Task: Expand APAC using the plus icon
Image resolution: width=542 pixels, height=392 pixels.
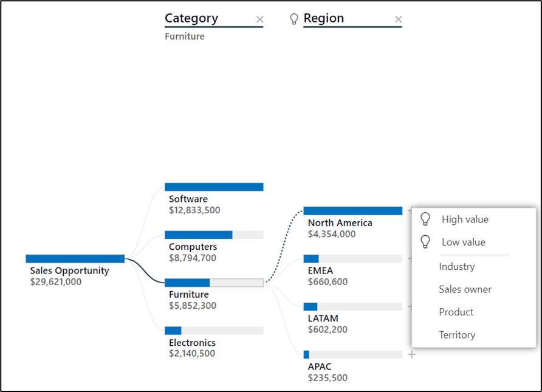Action: [x=412, y=354]
